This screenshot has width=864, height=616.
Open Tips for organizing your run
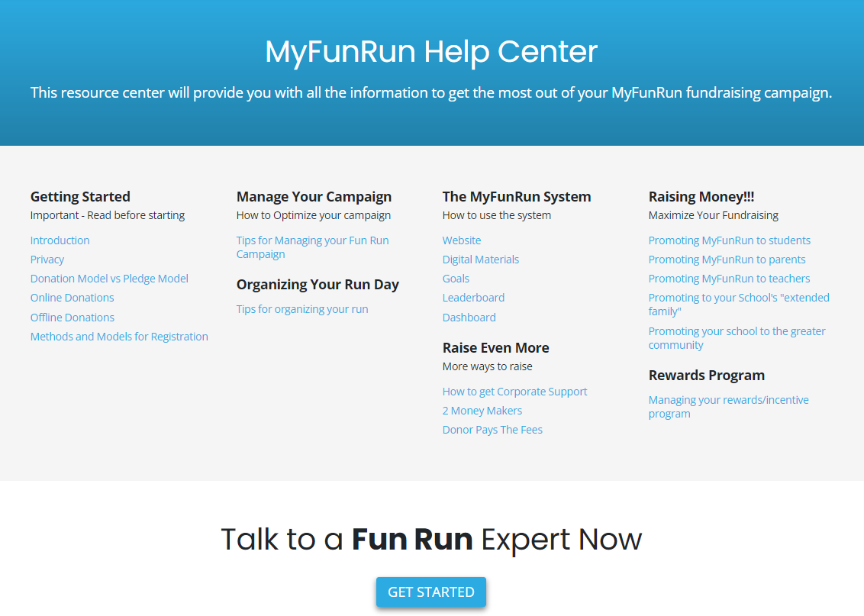click(302, 309)
